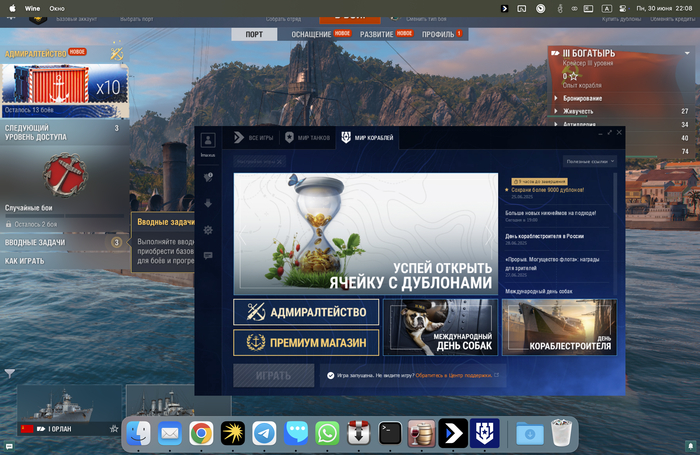
Task: Click the Случайные бои progress bar
Action: (x=65, y=216)
